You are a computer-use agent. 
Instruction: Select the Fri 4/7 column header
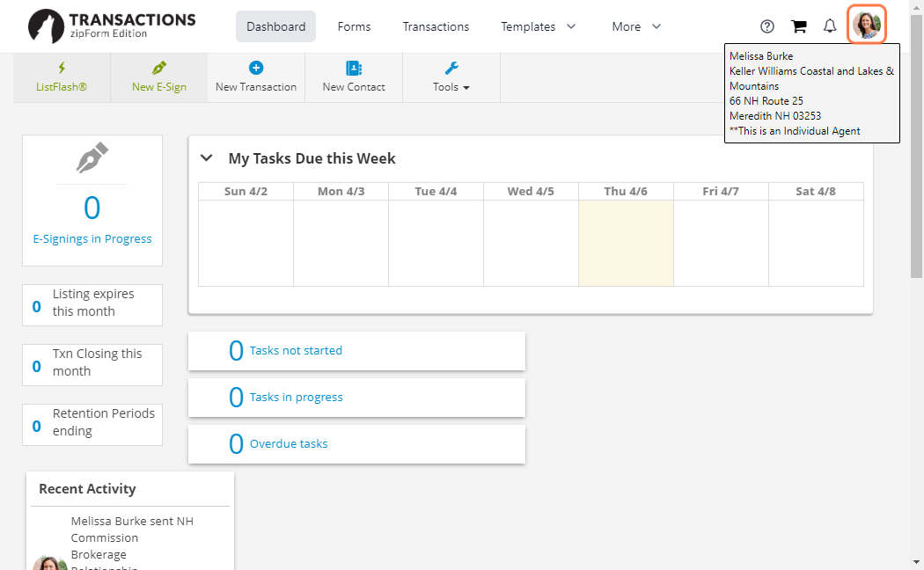tap(721, 192)
